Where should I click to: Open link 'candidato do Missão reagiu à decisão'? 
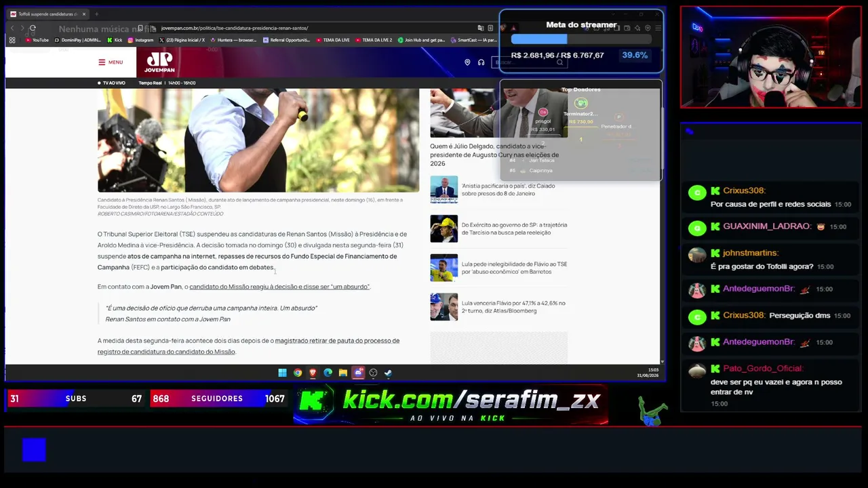(279, 287)
